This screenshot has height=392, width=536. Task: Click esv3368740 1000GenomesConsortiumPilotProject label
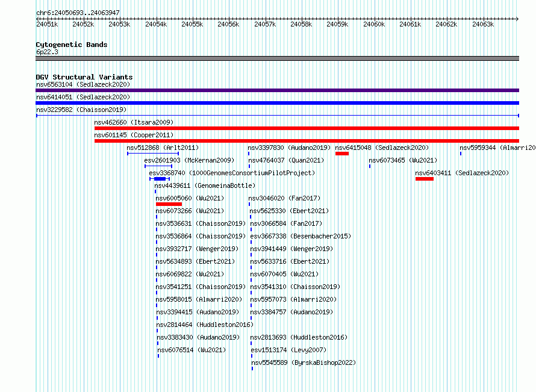coord(232,173)
